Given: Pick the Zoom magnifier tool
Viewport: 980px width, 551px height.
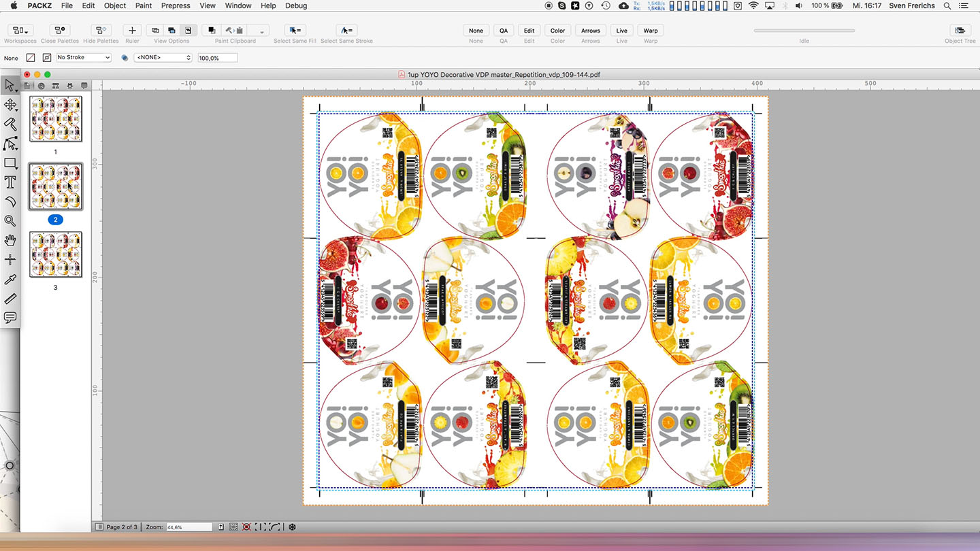Looking at the screenshot, I should coord(10,220).
